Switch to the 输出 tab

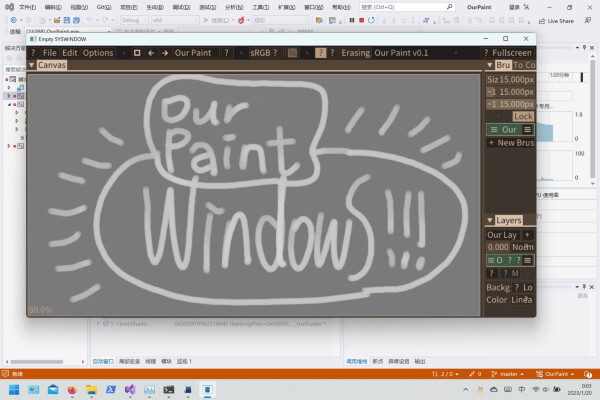[x=420, y=361]
